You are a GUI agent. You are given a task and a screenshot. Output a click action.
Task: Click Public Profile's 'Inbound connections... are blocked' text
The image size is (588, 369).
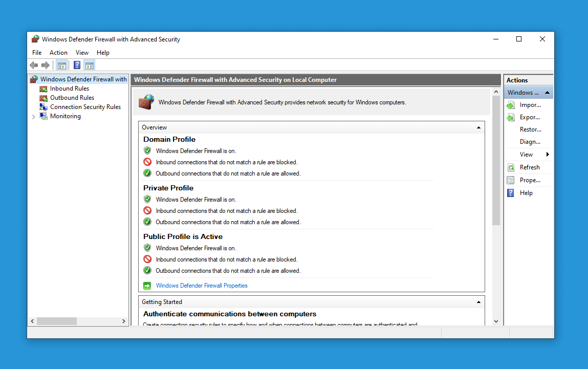coord(227,259)
